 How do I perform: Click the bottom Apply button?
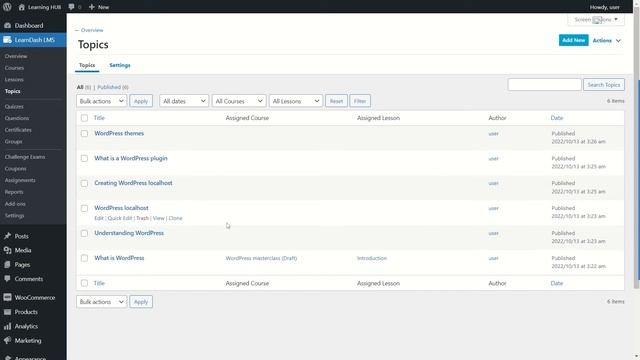point(141,302)
